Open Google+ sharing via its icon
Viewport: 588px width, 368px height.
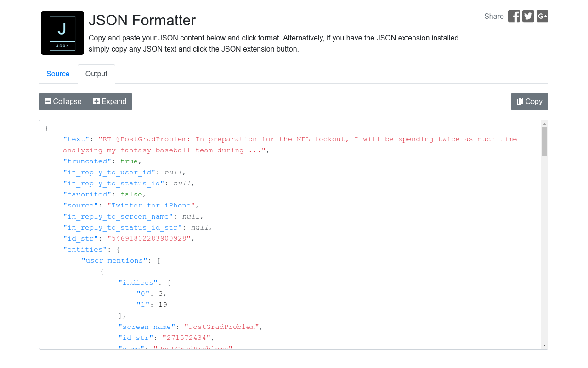pos(542,16)
